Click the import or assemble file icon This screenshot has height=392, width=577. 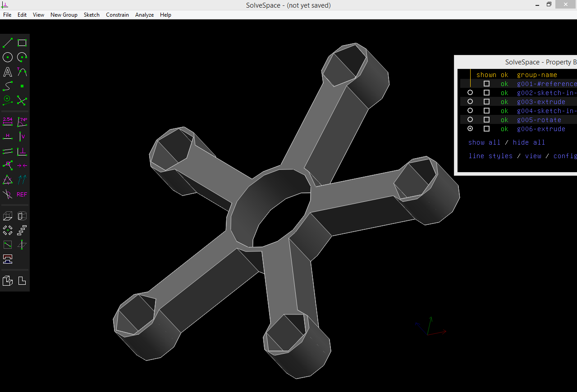8,259
